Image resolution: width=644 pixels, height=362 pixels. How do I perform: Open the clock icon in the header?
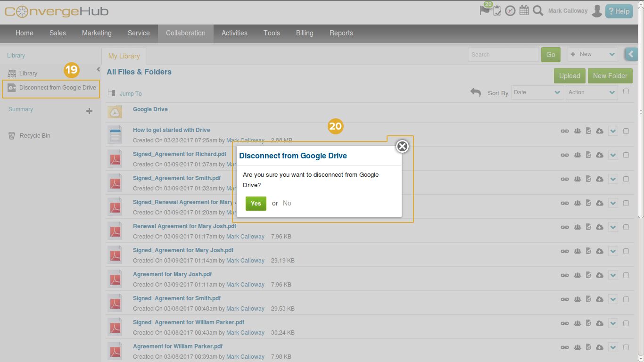click(510, 11)
